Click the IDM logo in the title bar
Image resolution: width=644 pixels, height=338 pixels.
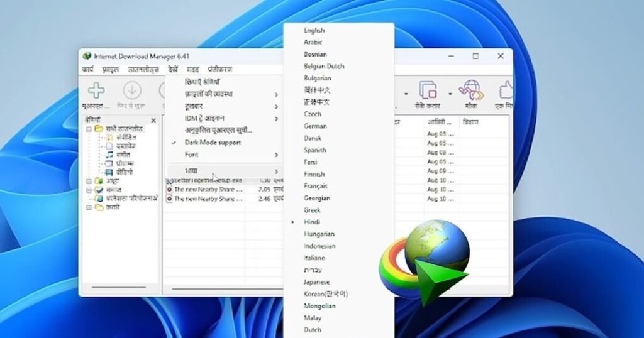click(x=87, y=56)
